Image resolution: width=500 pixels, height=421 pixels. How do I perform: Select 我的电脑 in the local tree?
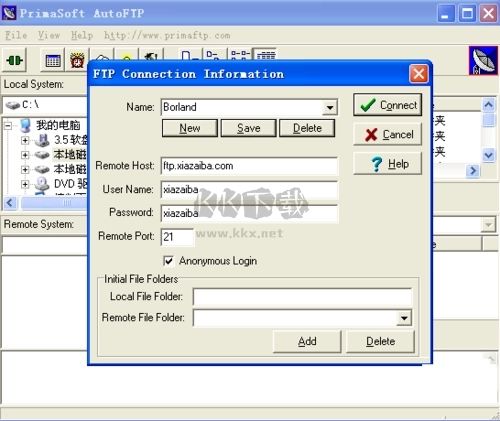pos(58,125)
